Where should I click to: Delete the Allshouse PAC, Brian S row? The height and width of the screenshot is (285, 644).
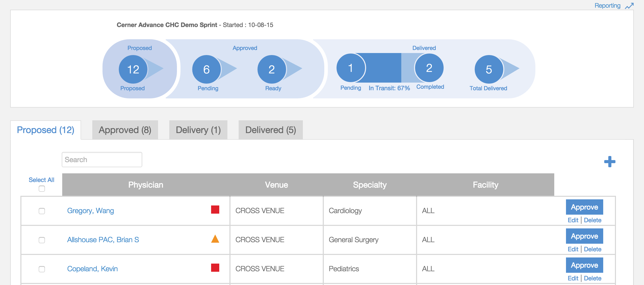(593, 249)
